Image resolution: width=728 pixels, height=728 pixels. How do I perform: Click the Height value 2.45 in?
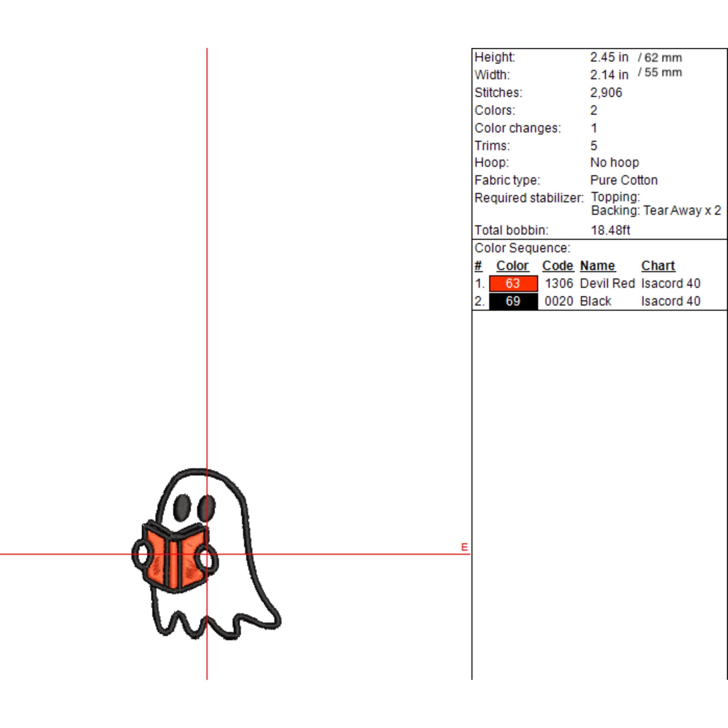609,57
